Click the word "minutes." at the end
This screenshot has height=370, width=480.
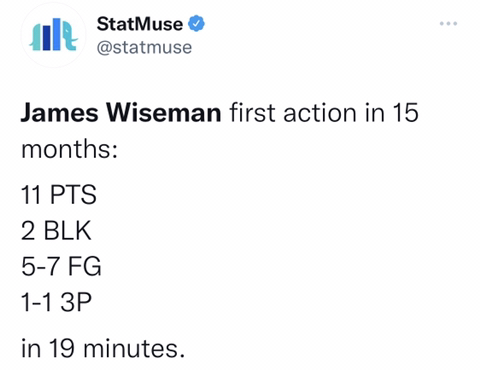(x=134, y=348)
